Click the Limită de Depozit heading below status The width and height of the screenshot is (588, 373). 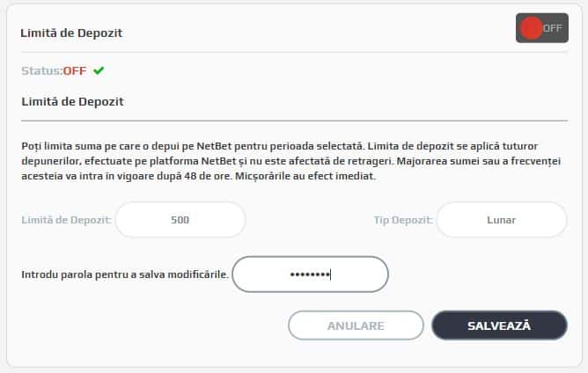72,101
